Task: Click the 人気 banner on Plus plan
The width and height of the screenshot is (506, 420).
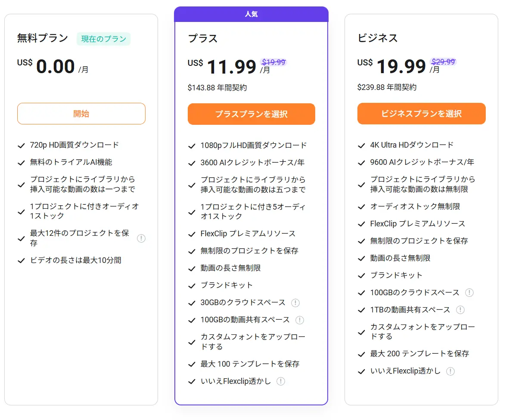Action: [251, 14]
